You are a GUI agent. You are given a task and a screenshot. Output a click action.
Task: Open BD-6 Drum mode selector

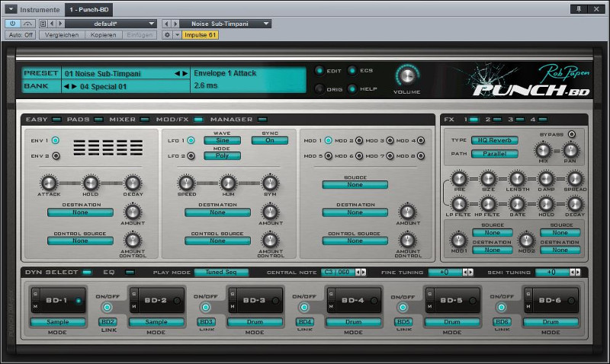click(x=551, y=322)
